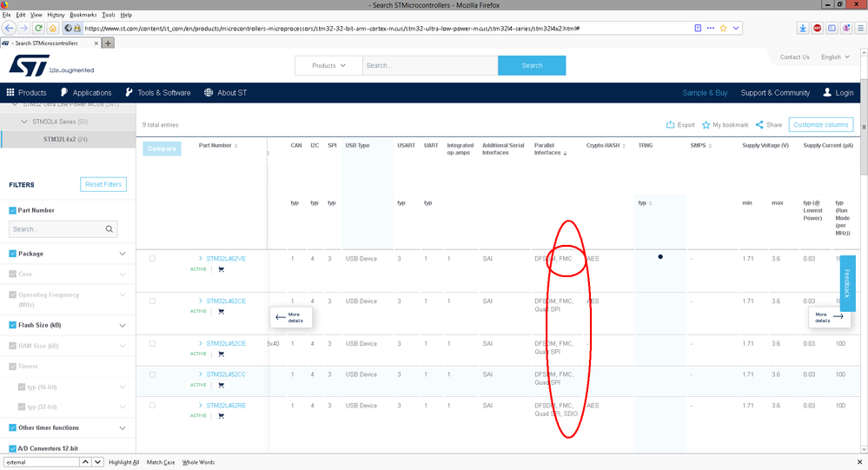The height and width of the screenshot is (470, 868).
Task: Click the shopping cart icon for STM32L462VE
Action: [x=221, y=269]
